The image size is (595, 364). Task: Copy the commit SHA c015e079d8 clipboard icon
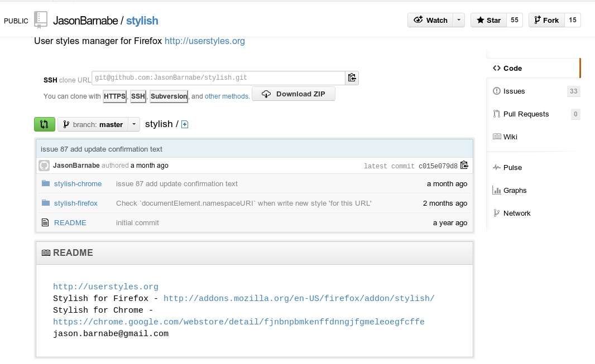[464, 165]
